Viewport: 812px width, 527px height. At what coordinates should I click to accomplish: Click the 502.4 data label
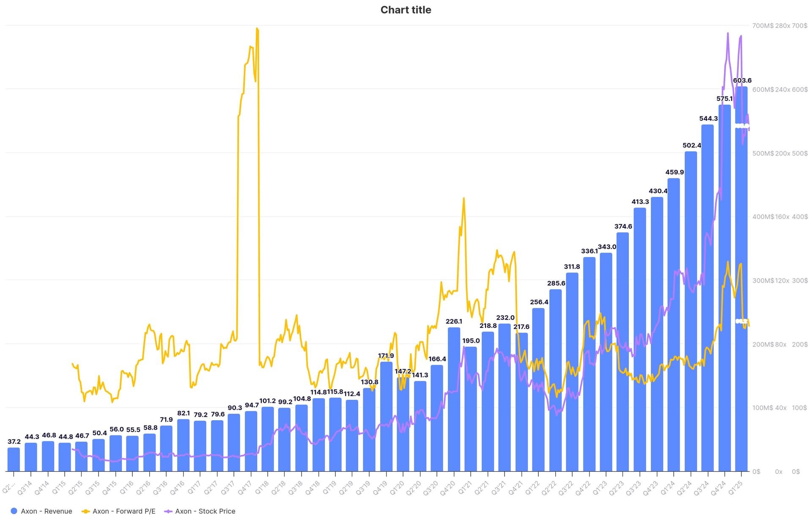(691, 145)
